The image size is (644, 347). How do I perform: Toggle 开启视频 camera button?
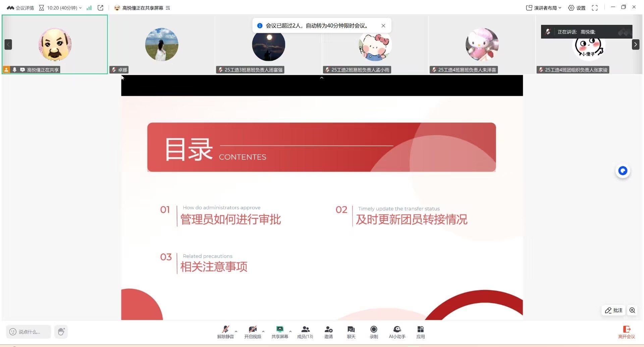[x=253, y=332]
